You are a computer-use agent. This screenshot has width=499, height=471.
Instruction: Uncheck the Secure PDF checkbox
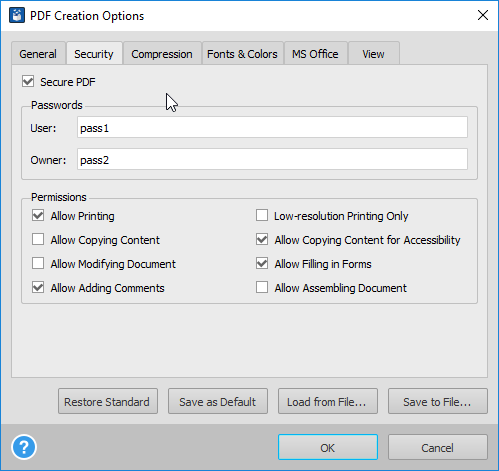click(x=28, y=81)
